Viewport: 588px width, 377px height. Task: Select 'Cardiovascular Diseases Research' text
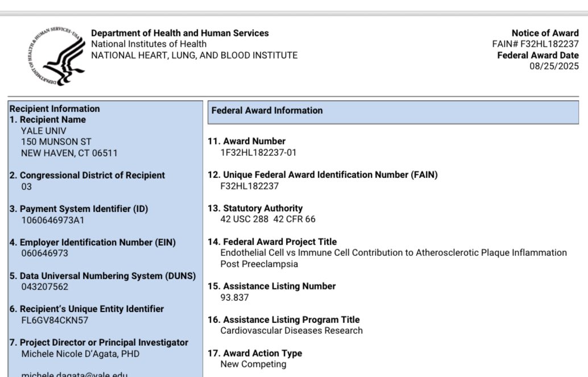pyautogui.click(x=292, y=330)
